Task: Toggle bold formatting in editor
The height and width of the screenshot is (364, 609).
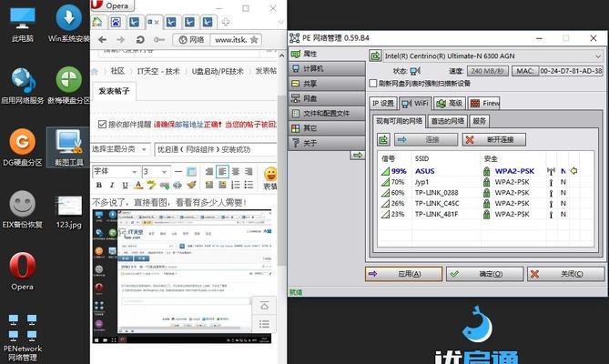Action: click(x=99, y=185)
